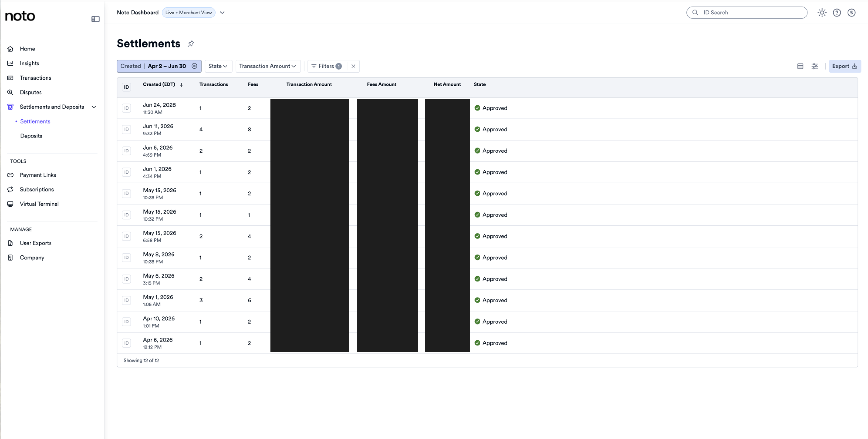This screenshot has width=868, height=439.
Task: Switch table row density icon
Action: [800, 66]
